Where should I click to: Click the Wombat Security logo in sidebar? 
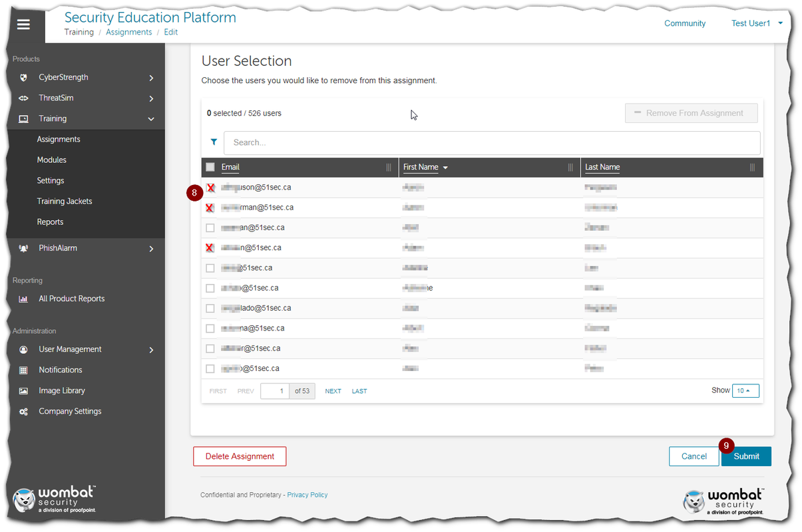tap(55, 500)
